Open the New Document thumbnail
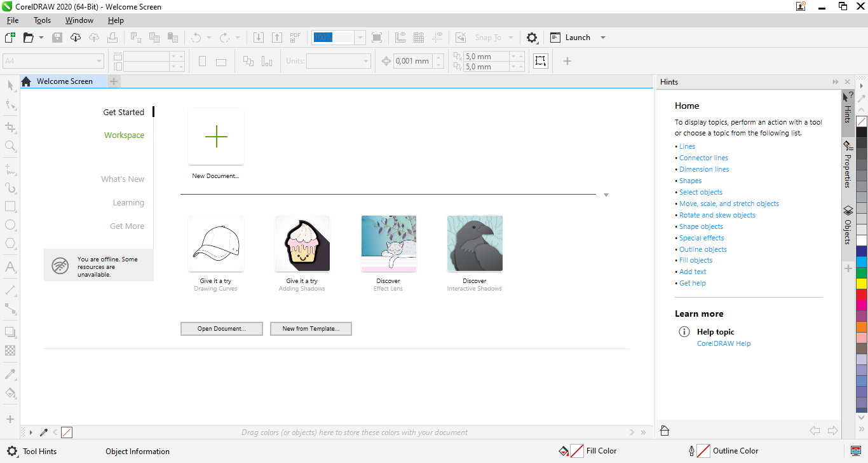Screen dimensions: 868x463 [216, 137]
